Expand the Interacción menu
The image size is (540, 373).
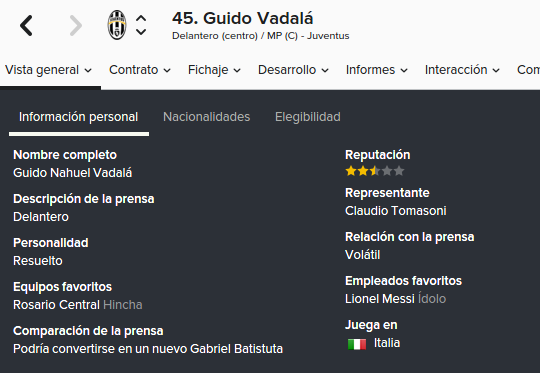coord(462,70)
